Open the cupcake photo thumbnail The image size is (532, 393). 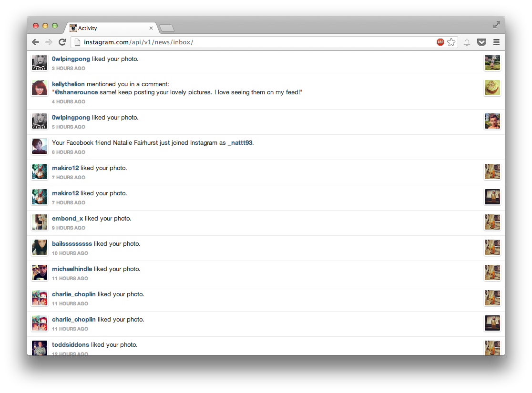[x=492, y=88]
